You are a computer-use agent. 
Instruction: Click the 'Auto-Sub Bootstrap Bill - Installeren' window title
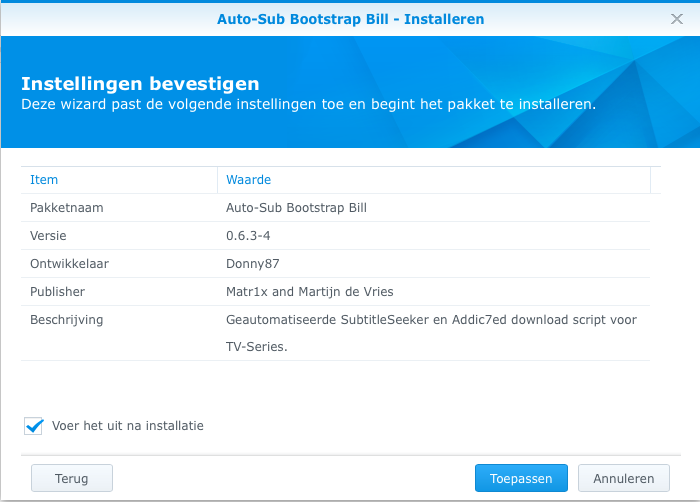[350, 18]
